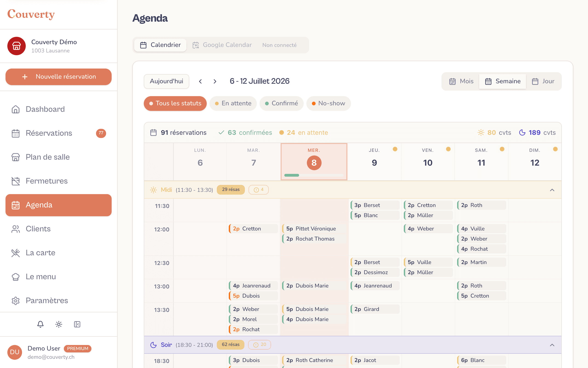The width and height of the screenshot is (588, 368).
Task: Click the orange dot on Sunday 12
Action: [555, 149]
